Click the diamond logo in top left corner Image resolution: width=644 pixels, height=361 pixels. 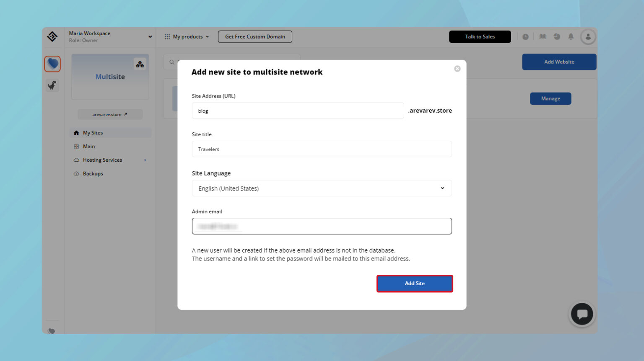(x=52, y=36)
